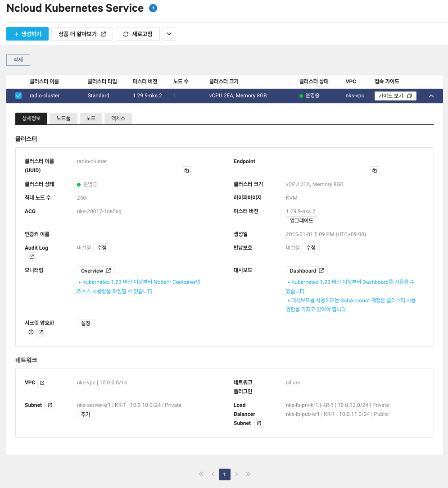Open the 시크릿 암호화 external link icon

(41, 333)
